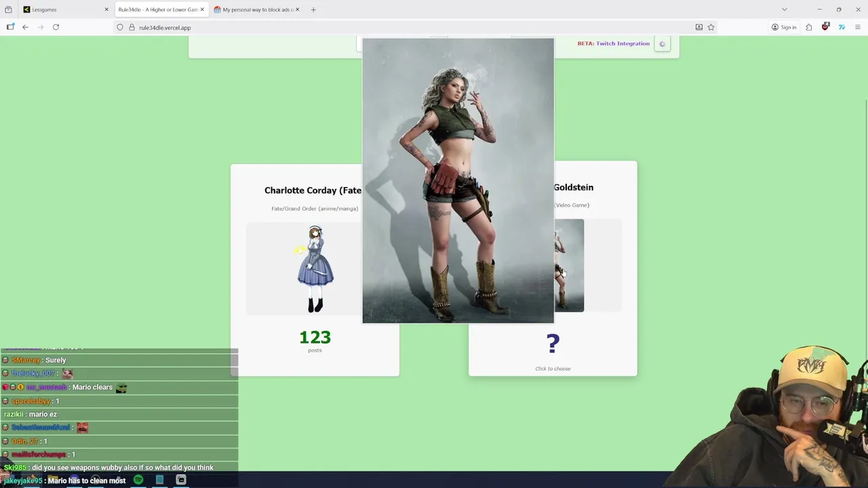This screenshot has height=488, width=868.
Task: Click the padlock site info icon
Action: pos(132,27)
